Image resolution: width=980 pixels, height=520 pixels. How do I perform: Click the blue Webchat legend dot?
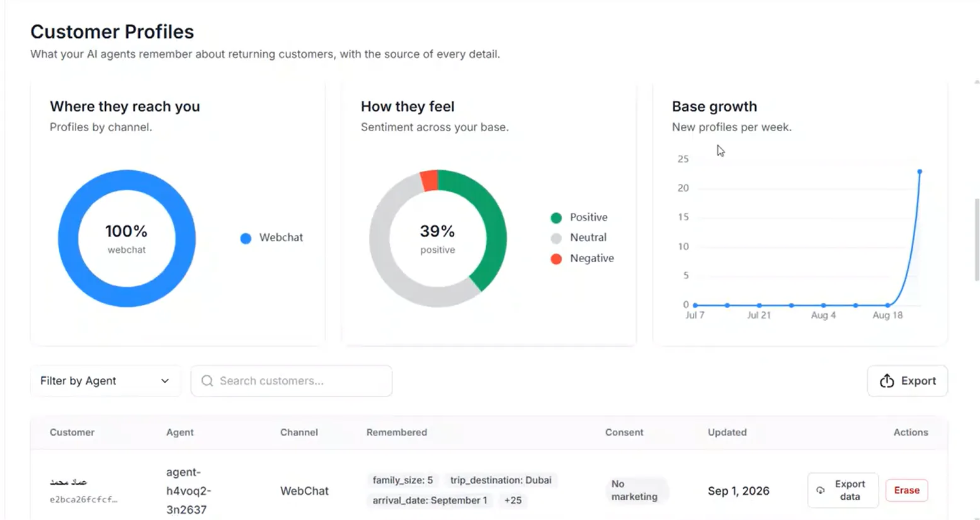[x=246, y=238]
